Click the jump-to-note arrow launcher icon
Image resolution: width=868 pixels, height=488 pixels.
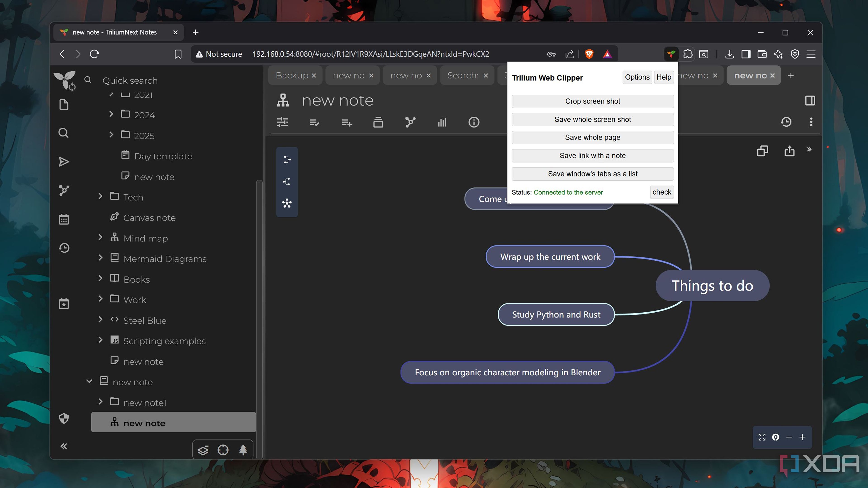tap(64, 162)
